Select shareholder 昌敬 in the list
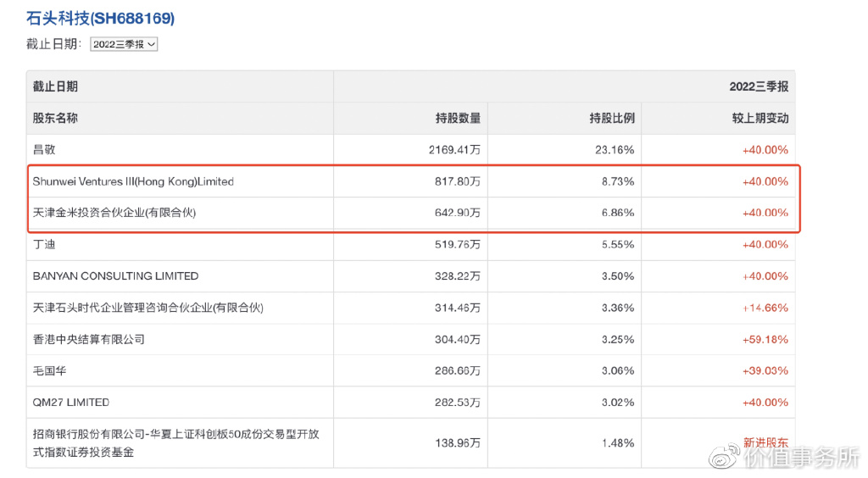Viewport: 868px width, 478px height. coord(44,150)
